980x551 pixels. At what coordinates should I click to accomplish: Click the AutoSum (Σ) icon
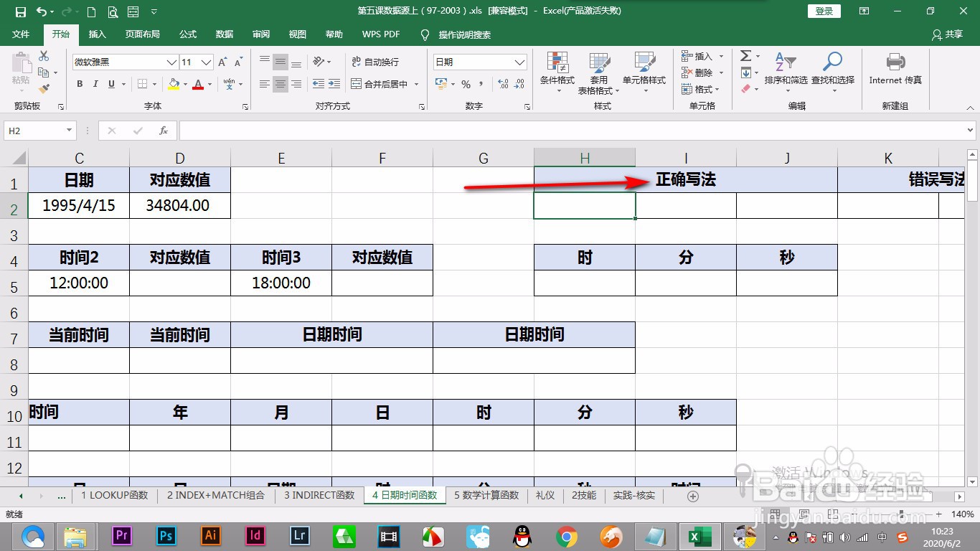pyautogui.click(x=746, y=56)
